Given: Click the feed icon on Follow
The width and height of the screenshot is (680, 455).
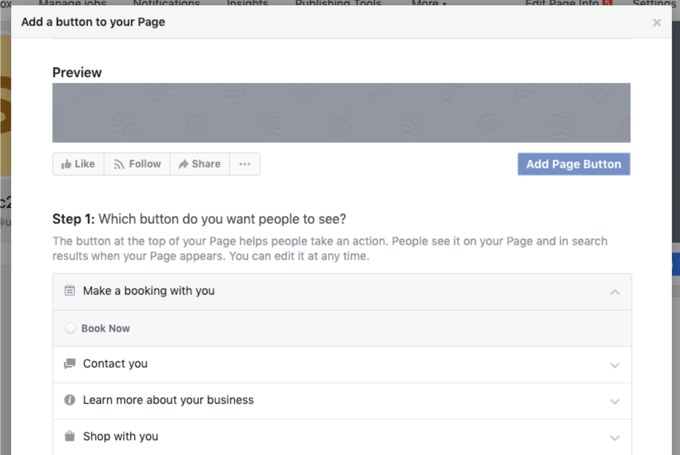Looking at the screenshot, I should [x=119, y=164].
